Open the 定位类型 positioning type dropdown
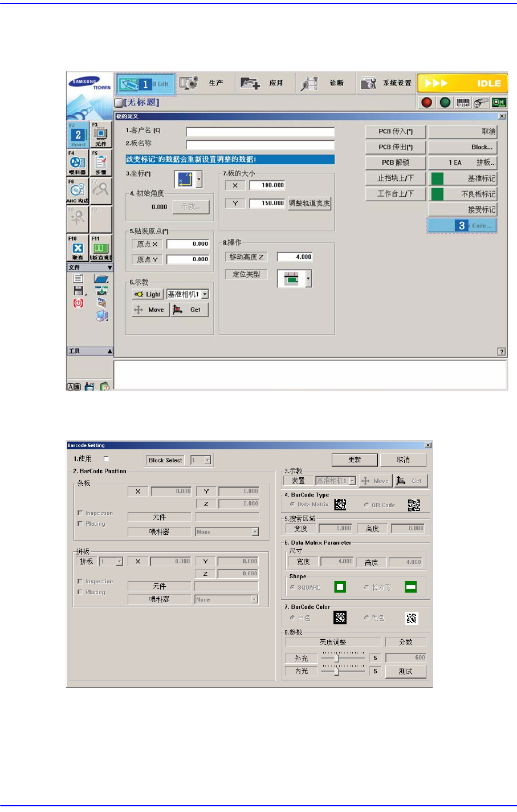Screen dimensions: 517x812 (x=308, y=279)
